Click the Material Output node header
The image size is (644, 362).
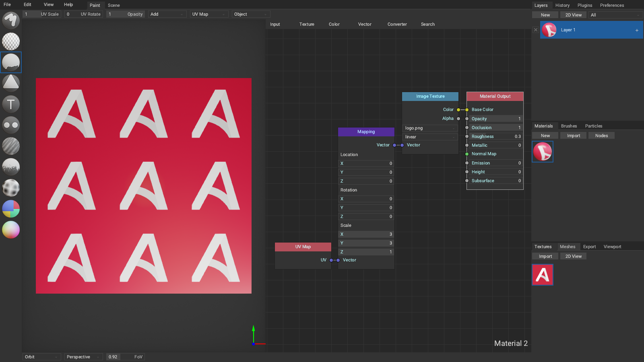[x=495, y=97]
